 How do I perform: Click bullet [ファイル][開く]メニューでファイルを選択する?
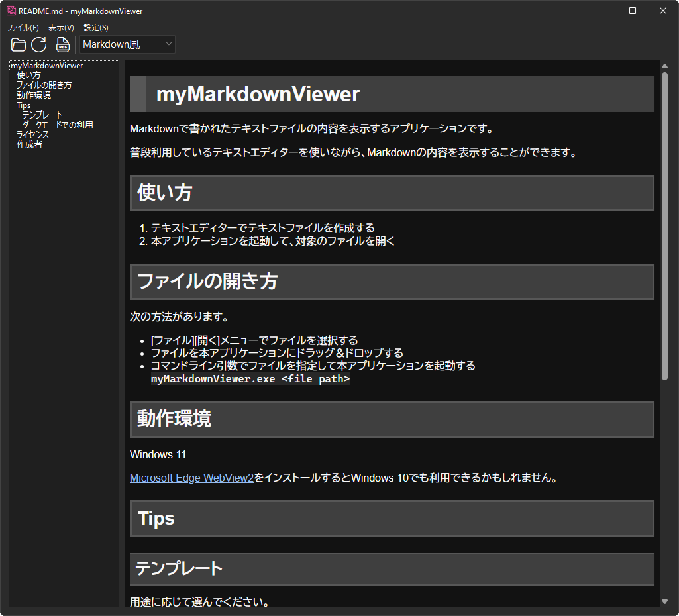(x=254, y=340)
